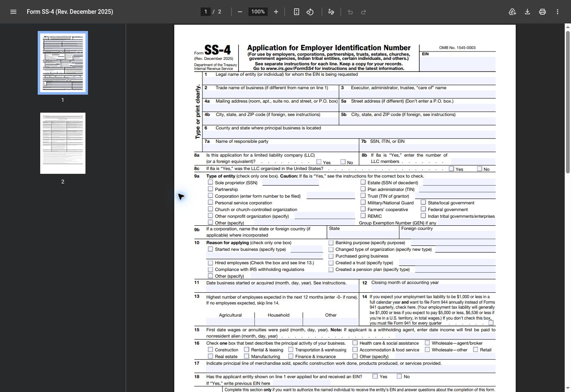Check No for line 18 previous EIN
Image resolution: width=571 pixels, height=392 pixels.
click(399, 376)
